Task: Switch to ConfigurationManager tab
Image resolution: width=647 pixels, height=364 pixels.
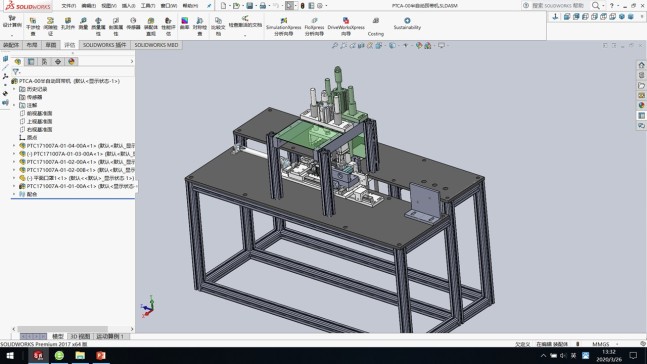Action: [x=45, y=61]
